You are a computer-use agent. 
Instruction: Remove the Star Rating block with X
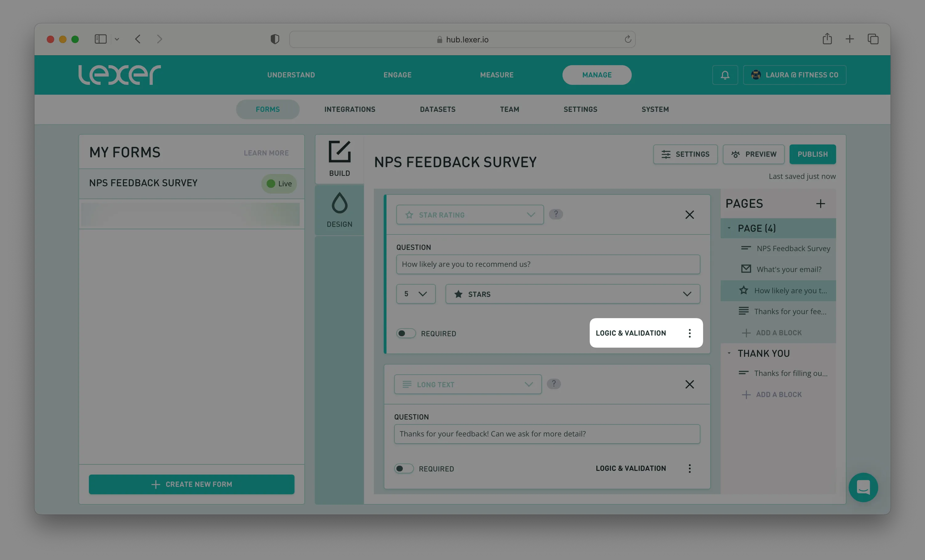[689, 215]
